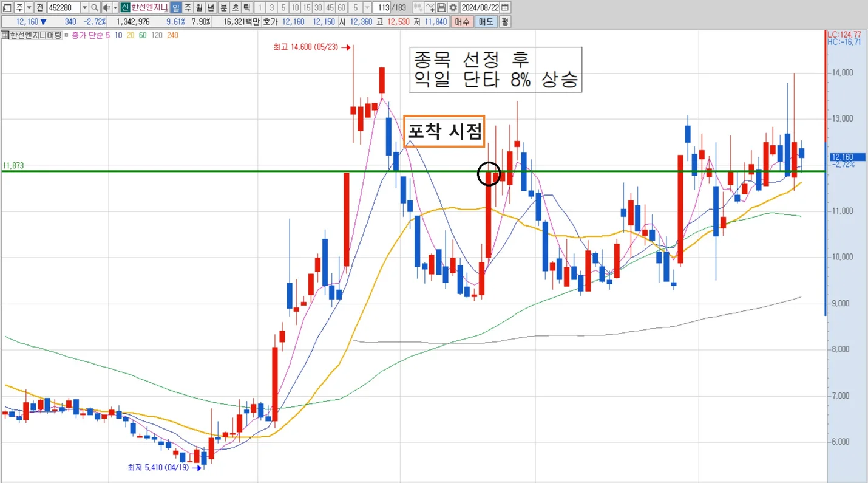Switch to the weekly 주 chart period

(x=188, y=8)
